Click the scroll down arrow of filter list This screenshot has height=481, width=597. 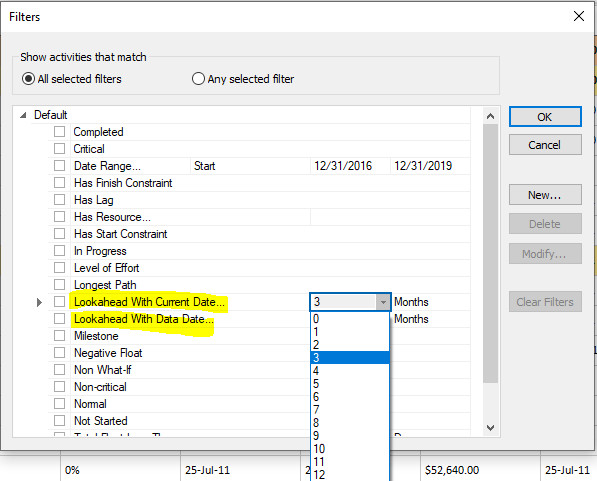click(490, 428)
